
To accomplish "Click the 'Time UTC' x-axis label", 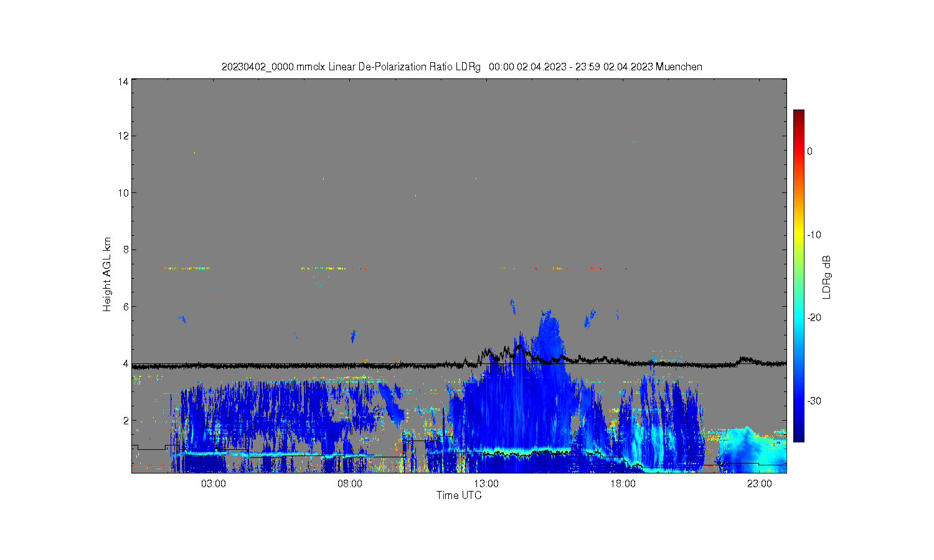I will point(459,495).
